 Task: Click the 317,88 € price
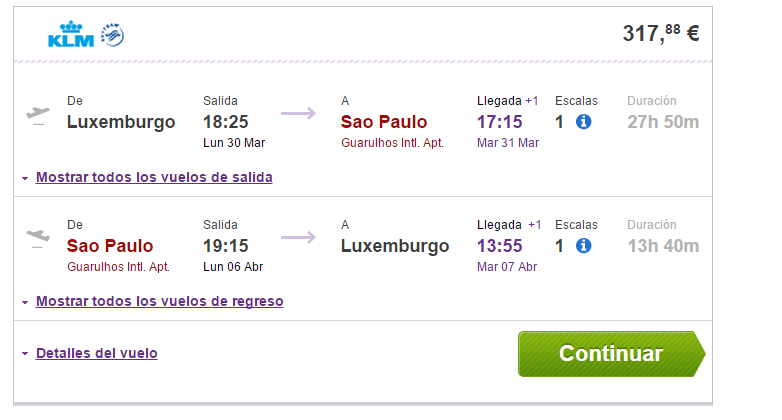[661, 34]
